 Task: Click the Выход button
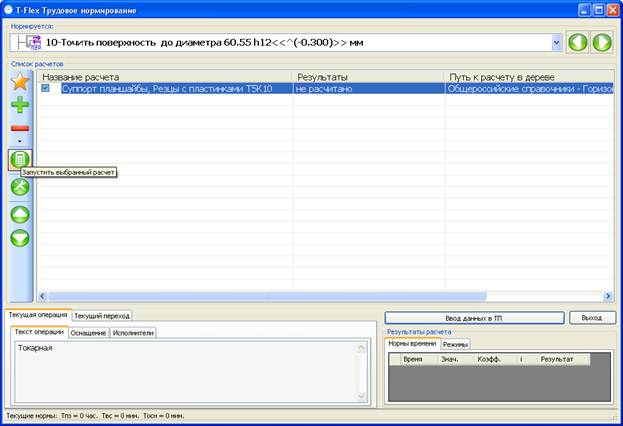[592, 318]
